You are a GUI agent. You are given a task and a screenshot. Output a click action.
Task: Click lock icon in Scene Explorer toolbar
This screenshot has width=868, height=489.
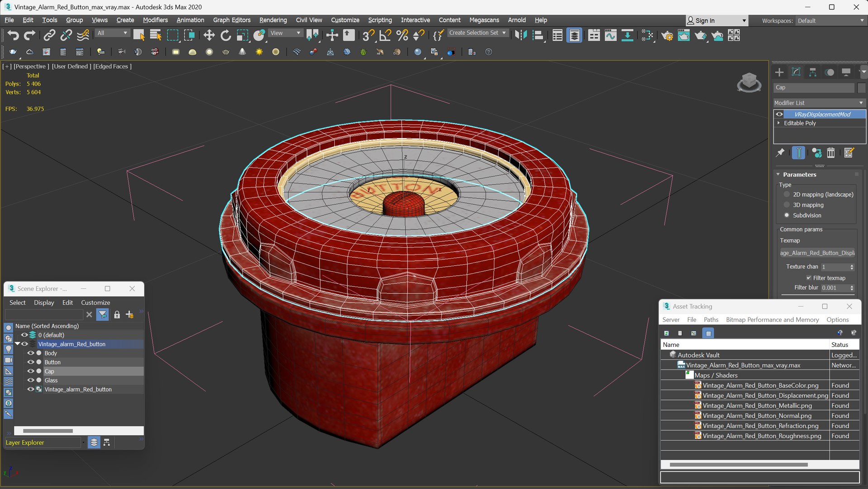[117, 315]
